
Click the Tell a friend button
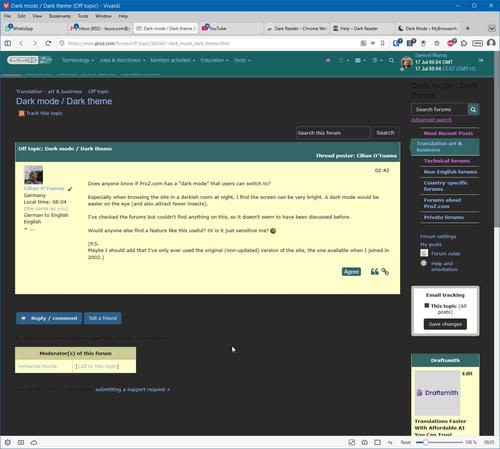pyautogui.click(x=103, y=318)
